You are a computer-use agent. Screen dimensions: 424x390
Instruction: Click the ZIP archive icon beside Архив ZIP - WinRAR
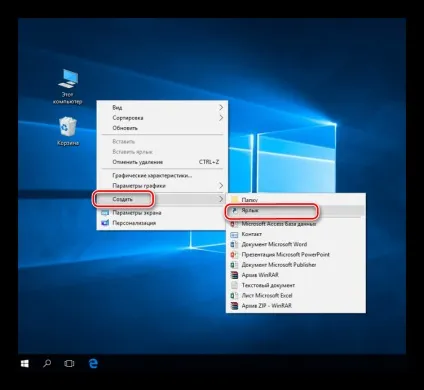235,306
